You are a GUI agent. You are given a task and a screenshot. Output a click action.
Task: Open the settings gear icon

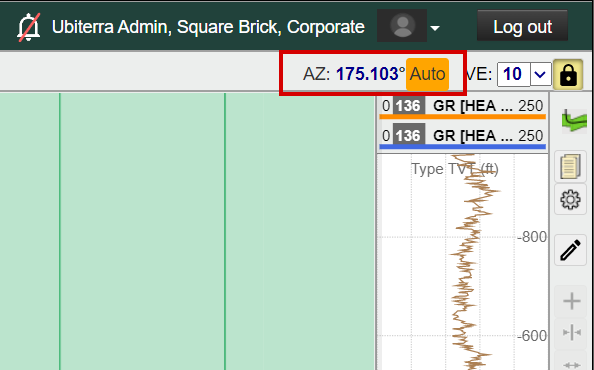pos(571,200)
